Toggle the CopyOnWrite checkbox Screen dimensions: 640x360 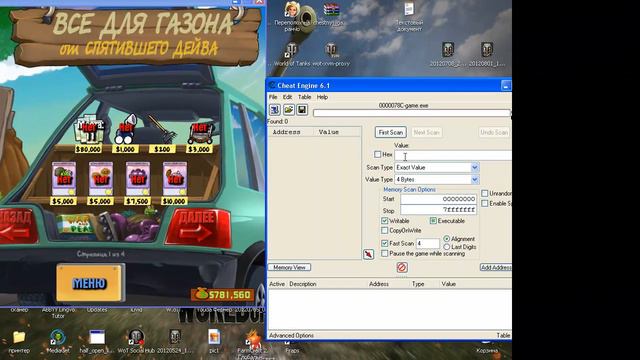(x=384, y=231)
